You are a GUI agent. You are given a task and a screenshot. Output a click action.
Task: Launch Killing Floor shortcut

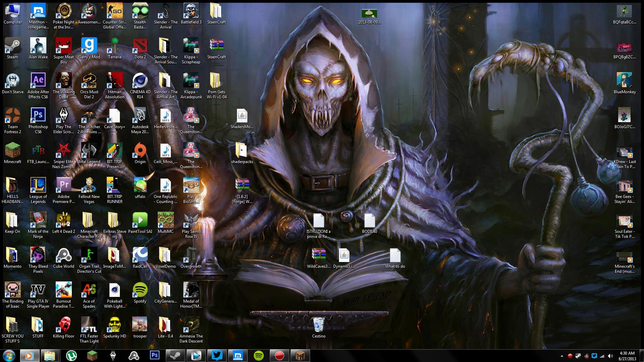[x=63, y=328]
